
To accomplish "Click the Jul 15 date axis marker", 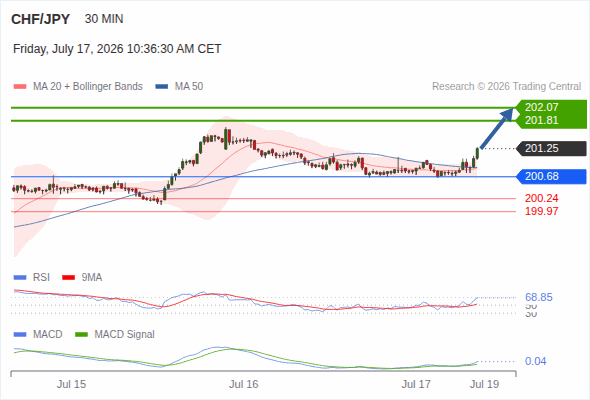I will pos(71,384).
